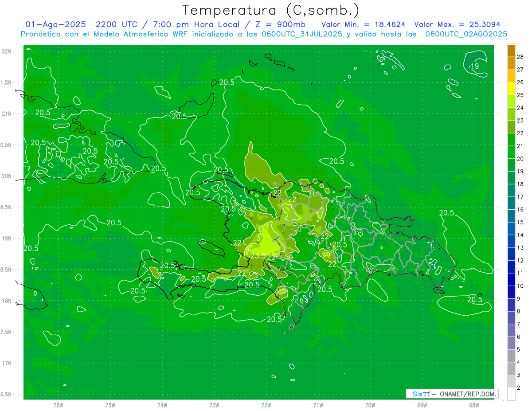This screenshot has height=411, width=532.
Task: Click the '19' contour label
Action: (x=474, y=67)
